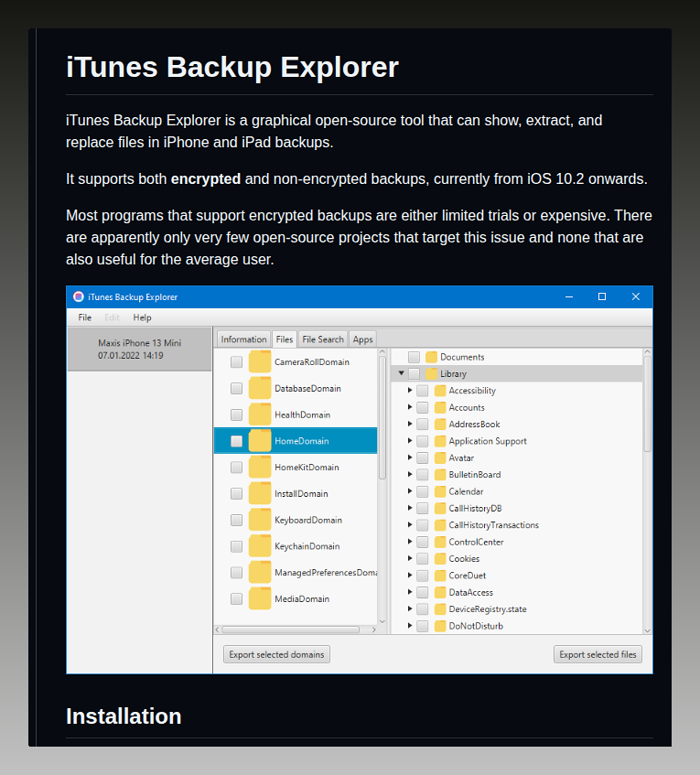Click the CallHistoryTransactions folder label
Screen dimensions: 700x775
click(x=493, y=525)
